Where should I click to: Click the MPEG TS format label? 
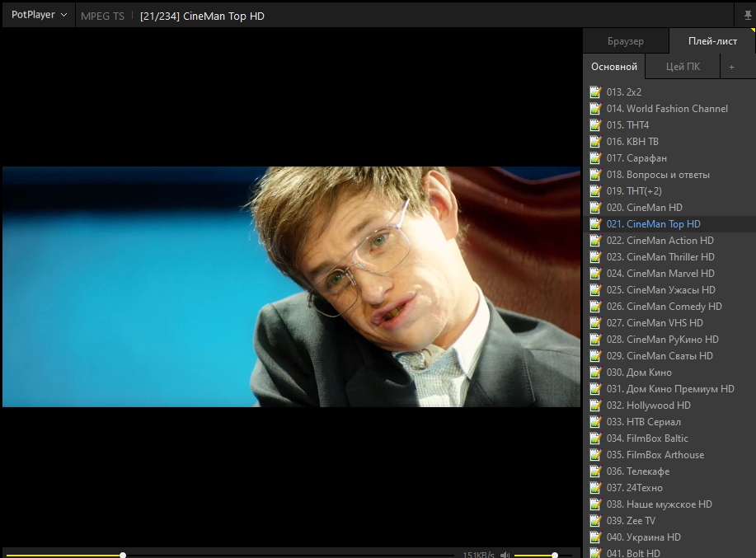103,16
